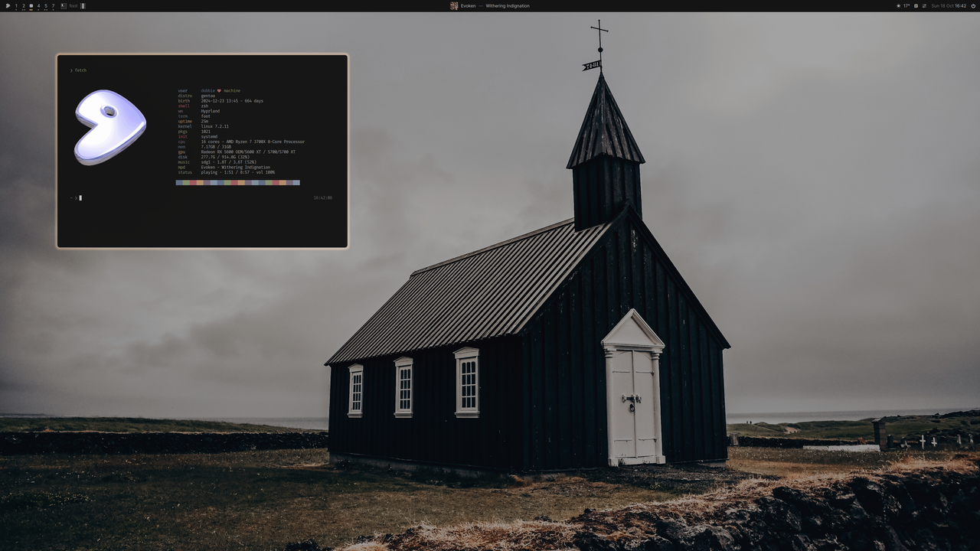The image size is (980, 551).
Task: Open the weather sun icon
Action: click(899, 6)
